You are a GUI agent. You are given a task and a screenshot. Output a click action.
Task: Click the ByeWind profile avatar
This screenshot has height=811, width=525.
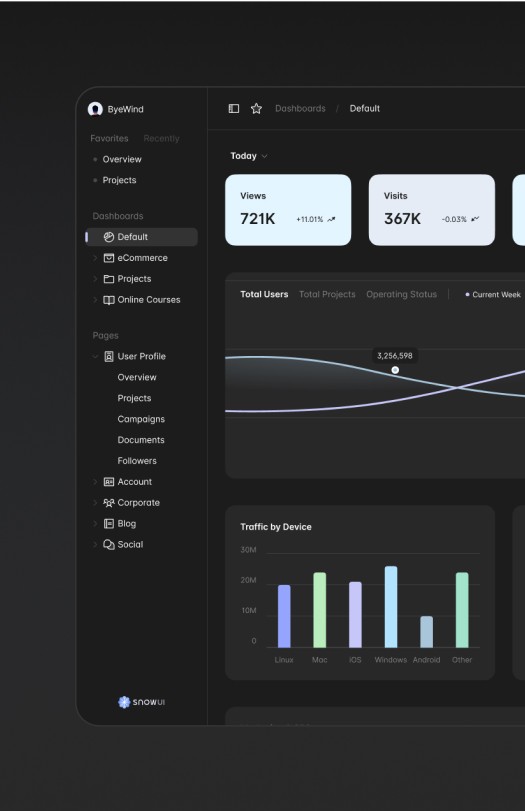click(95, 109)
